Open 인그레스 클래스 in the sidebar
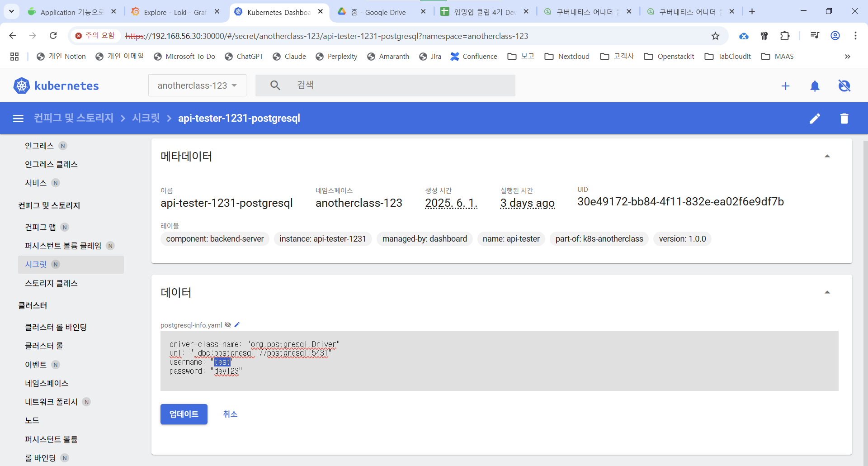This screenshot has width=868, height=466. coord(51,164)
